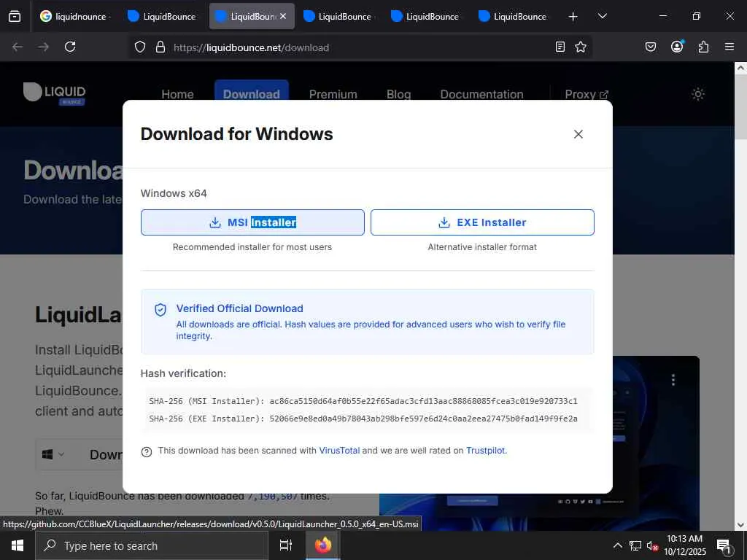Open the VirusTotal link
The width and height of the screenshot is (747, 560).
coord(339,451)
